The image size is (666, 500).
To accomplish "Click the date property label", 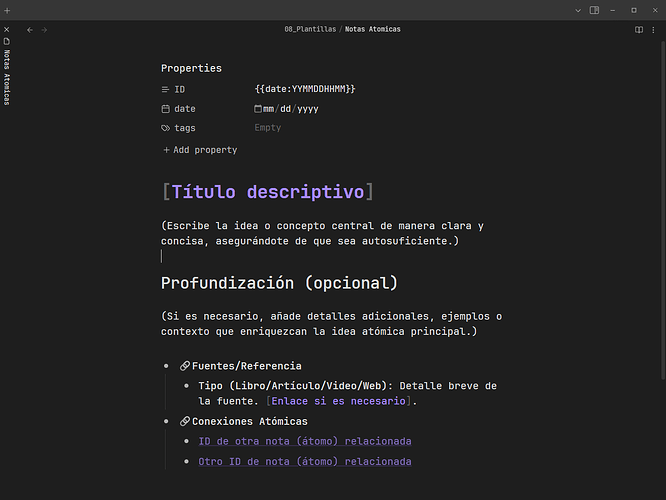I will click(185, 109).
